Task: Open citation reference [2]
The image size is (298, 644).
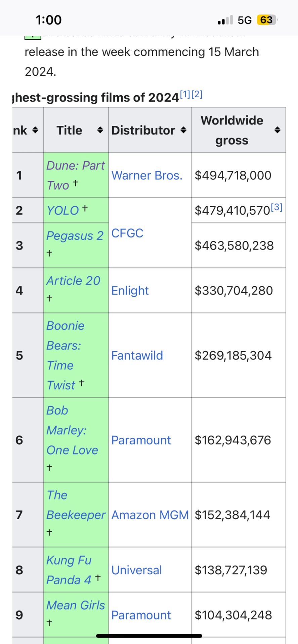Action: (197, 95)
